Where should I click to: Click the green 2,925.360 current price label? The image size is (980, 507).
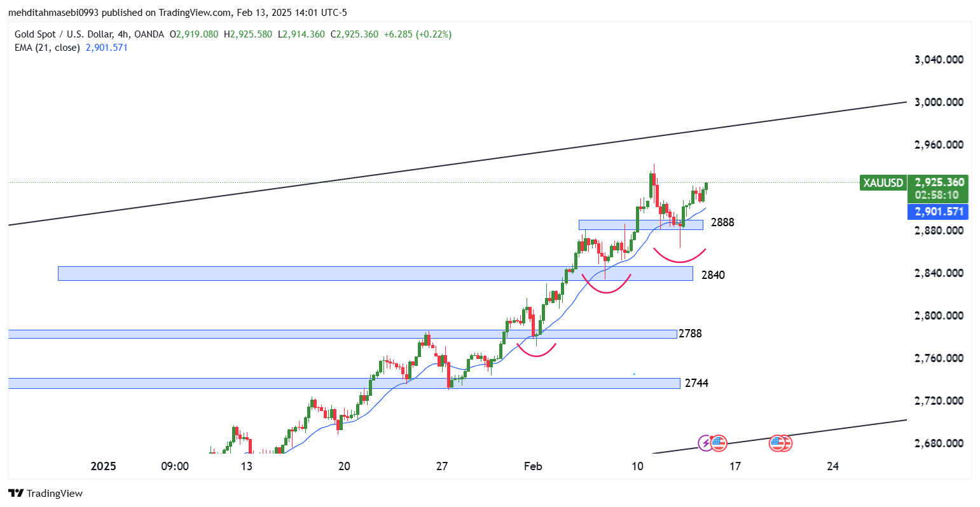point(940,182)
